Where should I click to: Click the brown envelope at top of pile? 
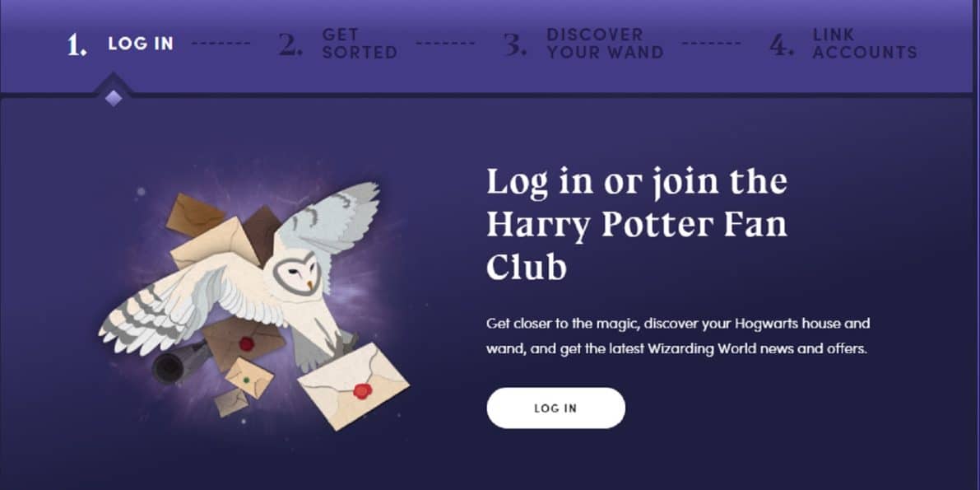pos(195,215)
